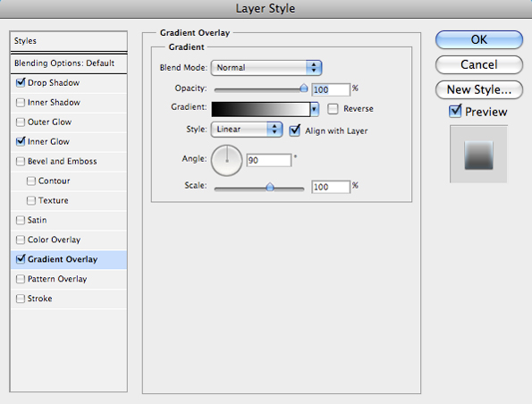Viewport: 532px width, 404px height.
Task: Select the Inner Glow label
Action: (48, 142)
